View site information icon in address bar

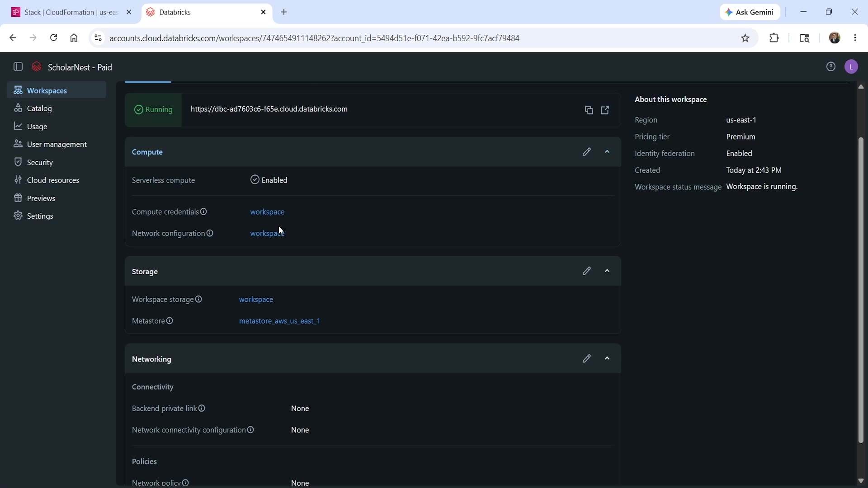[98, 38]
